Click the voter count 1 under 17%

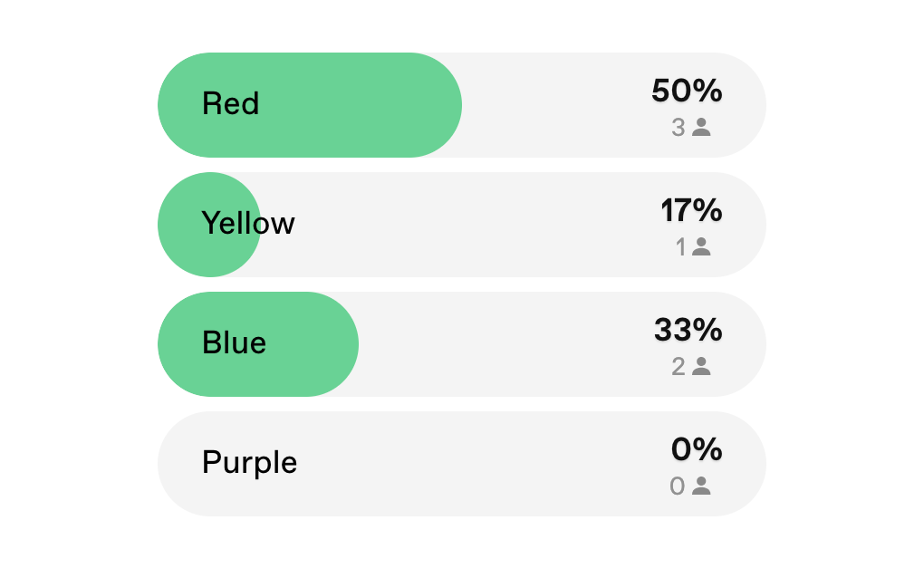pyautogui.click(x=680, y=246)
